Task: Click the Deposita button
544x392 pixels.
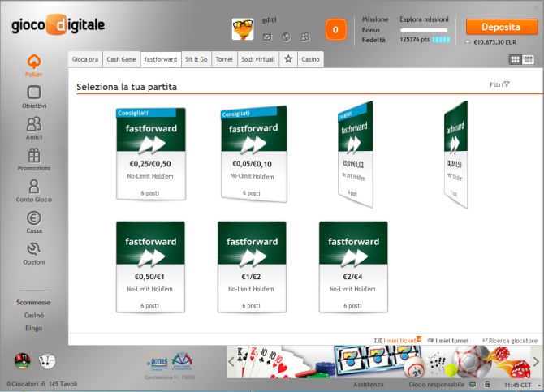Action: tap(502, 27)
